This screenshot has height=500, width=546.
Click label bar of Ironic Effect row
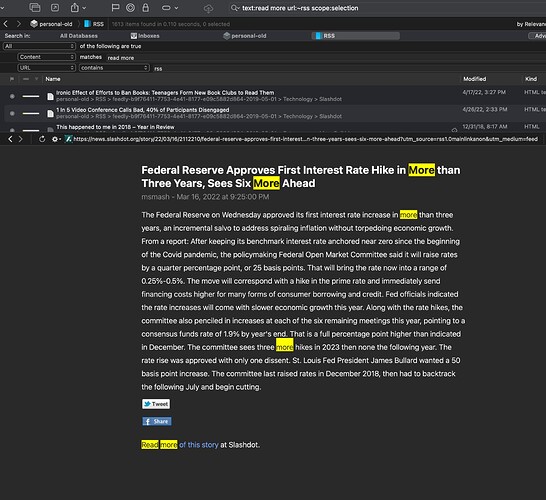coord(31,96)
